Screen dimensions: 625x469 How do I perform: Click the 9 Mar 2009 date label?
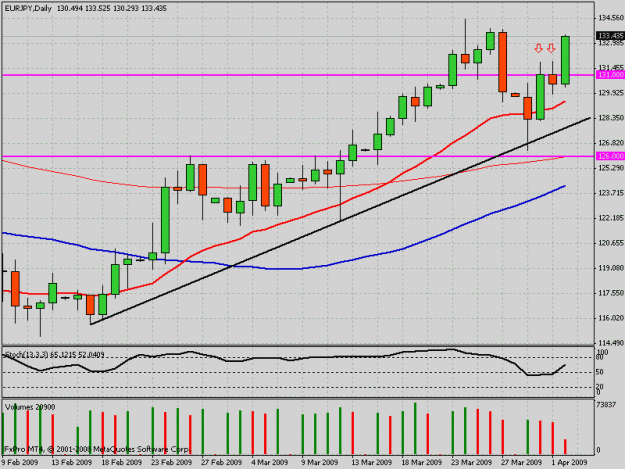click(320, 462)
